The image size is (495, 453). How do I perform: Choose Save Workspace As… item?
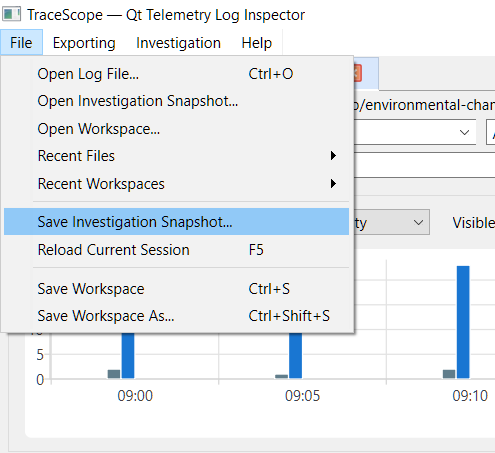pyautogui.click(x=176, y=316)
